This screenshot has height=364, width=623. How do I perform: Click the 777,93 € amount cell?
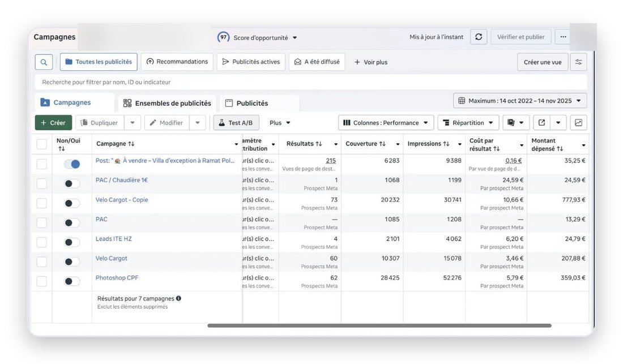[x=573, y=200]
